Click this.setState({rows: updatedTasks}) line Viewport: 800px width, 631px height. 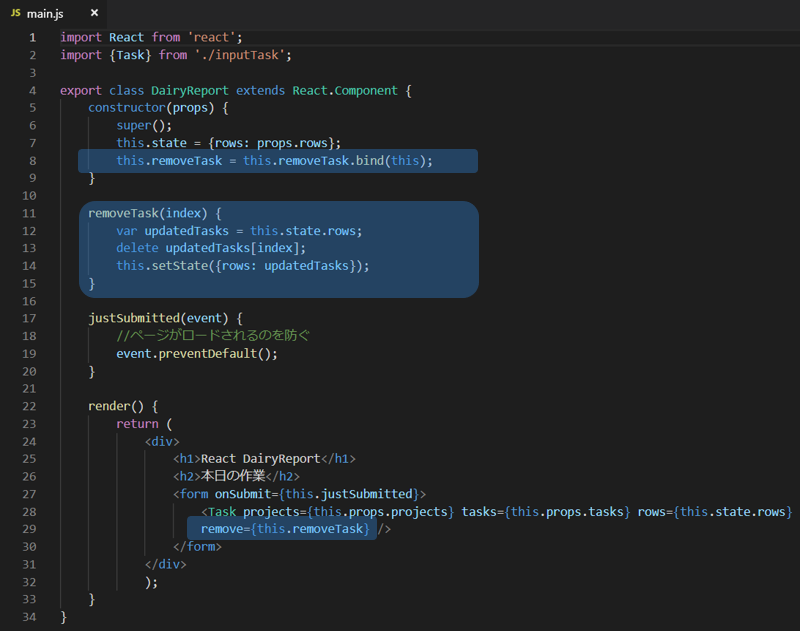242,266
